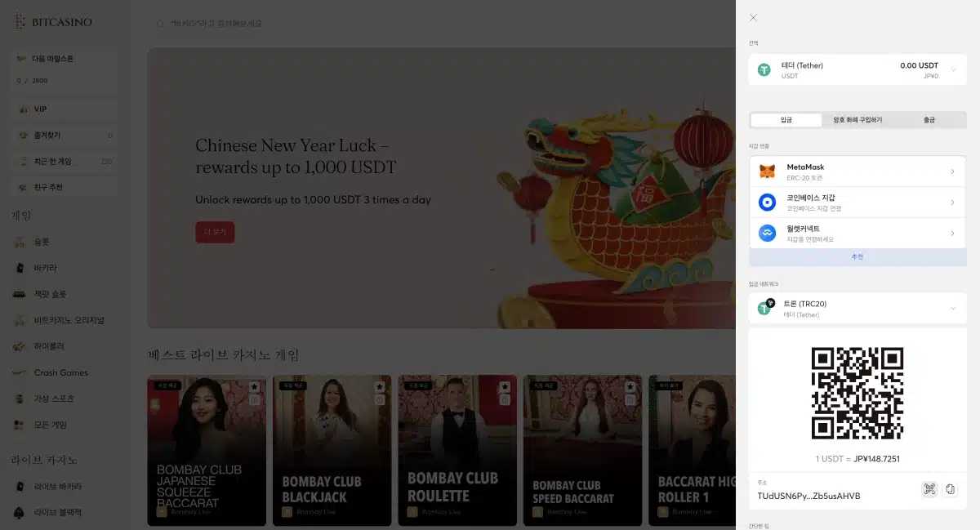Screen dimensions: 980x530
Task: Open the Bombay Club Blackjack game
Action: (332, 450)
